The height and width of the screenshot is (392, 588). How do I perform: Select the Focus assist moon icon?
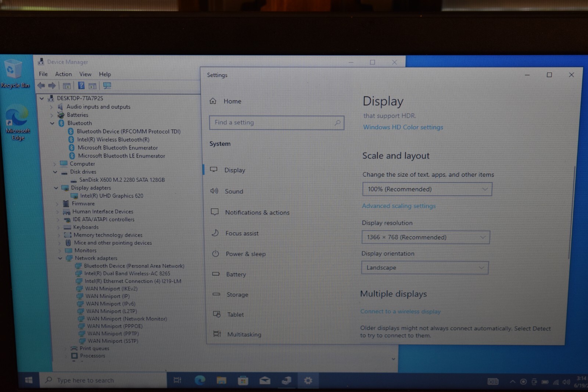[x=215, y=233]
